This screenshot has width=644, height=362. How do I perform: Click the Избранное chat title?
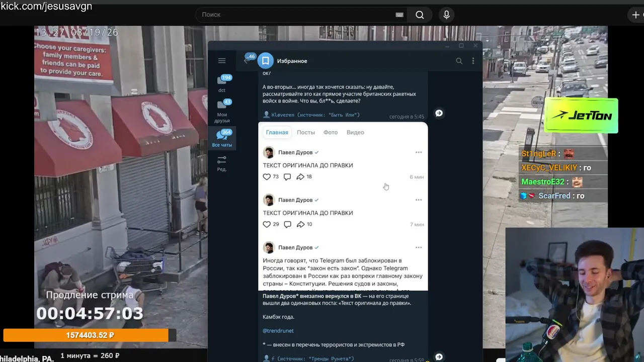click(292, 61)
